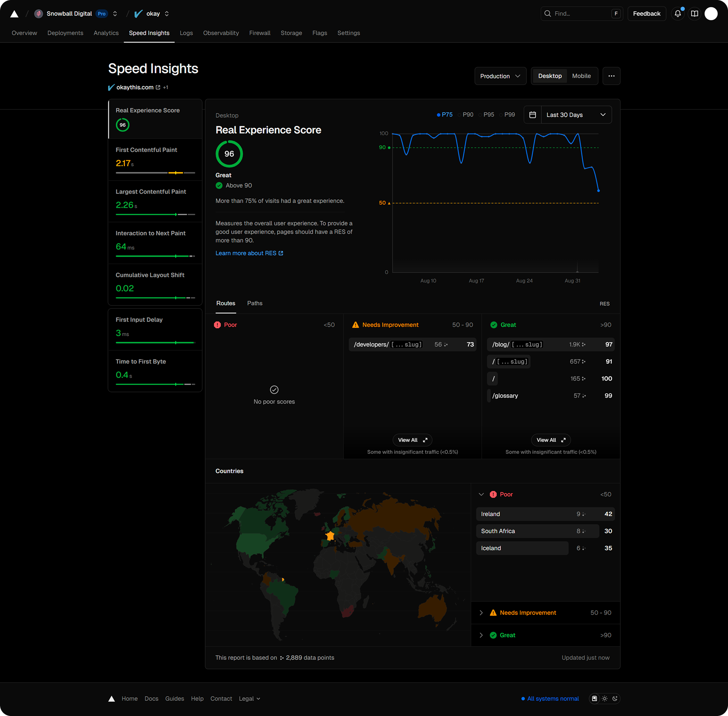Click the search magnifier icon
Image resolution: width=728 pixels, height=716 pixels.
(547, 14)
